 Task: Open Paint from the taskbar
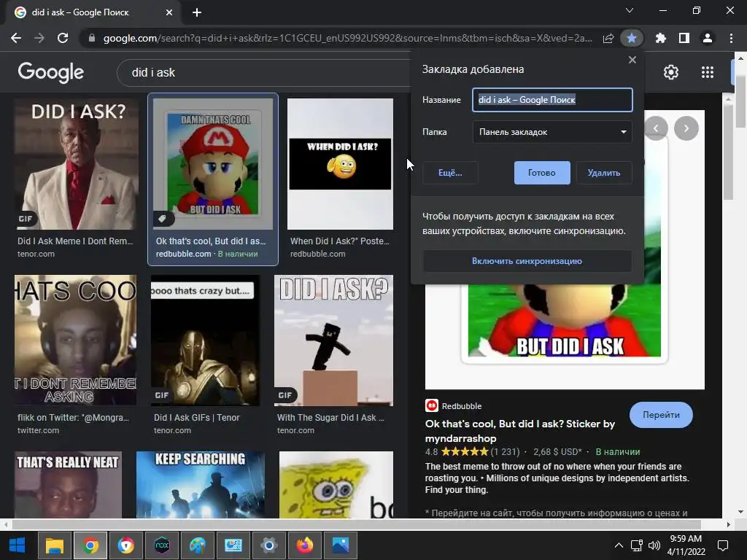(x=198, y=545)
